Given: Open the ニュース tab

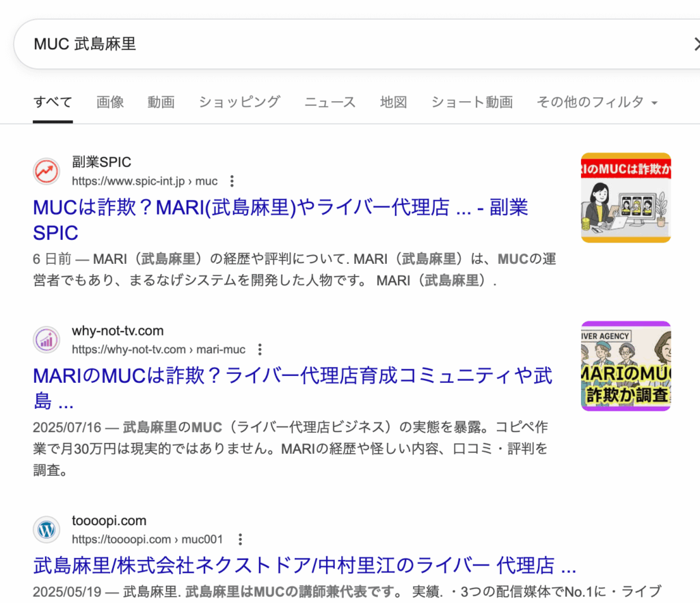Looking at the screenshot, I should [x=330, y=103].
